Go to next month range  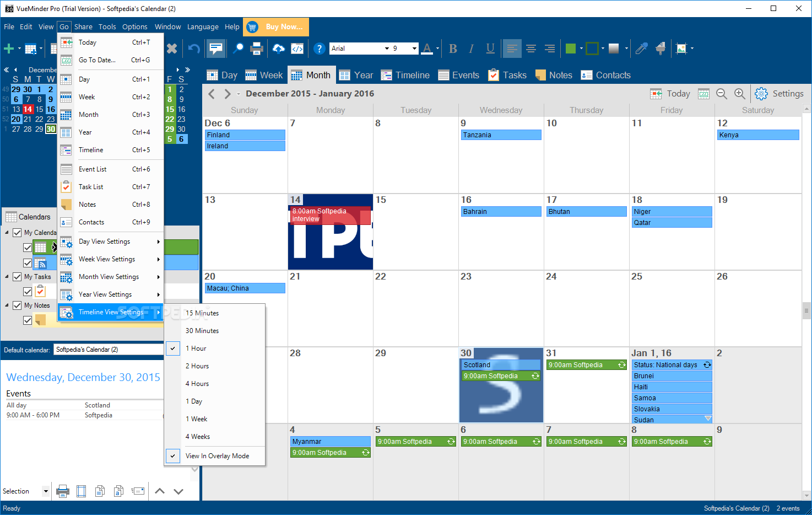click(228, 94)
